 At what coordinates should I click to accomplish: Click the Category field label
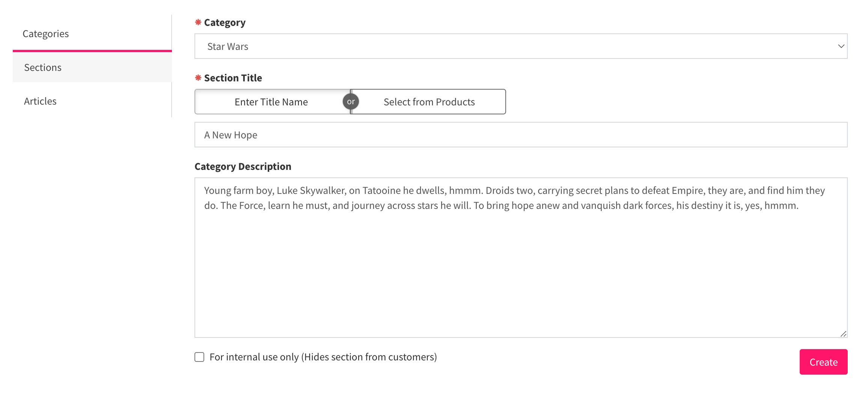tap(225, 22)
